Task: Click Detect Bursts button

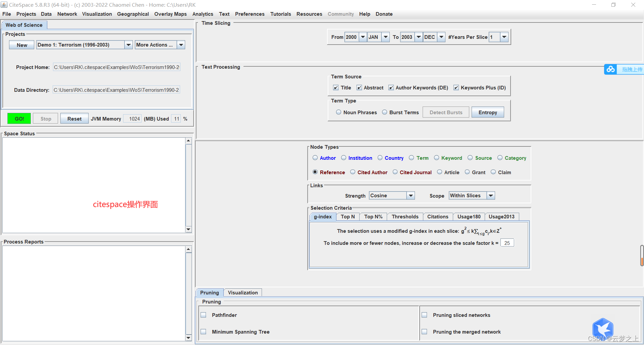Action: pyautogui.click(x=446, y=112)
